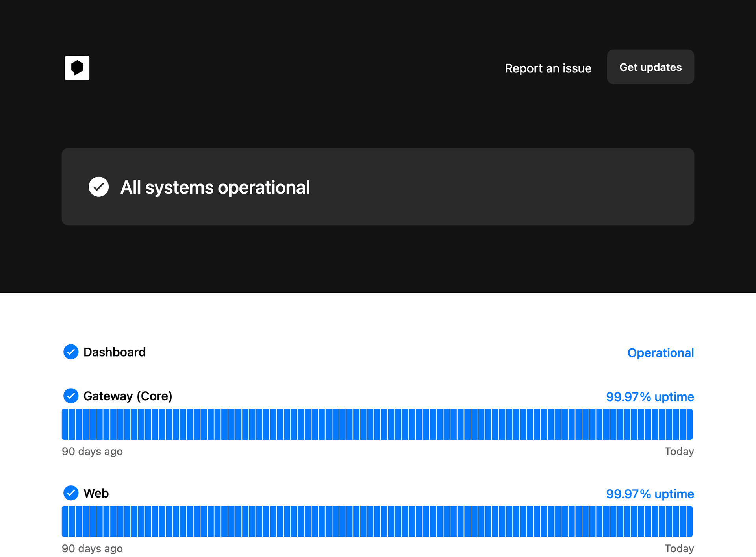Image resolution: width=756 pixels, height=557 pixels.
Task: Click the Operational status text for Dashboard
Action: click(660, 353)
